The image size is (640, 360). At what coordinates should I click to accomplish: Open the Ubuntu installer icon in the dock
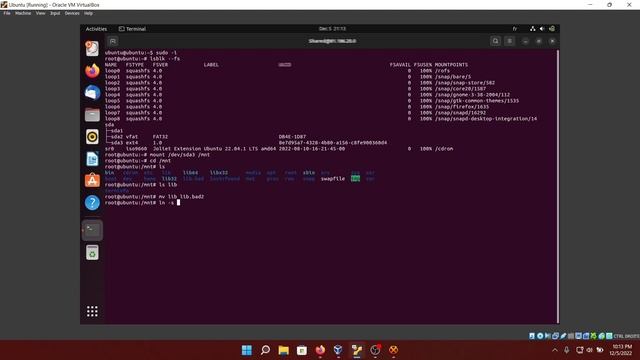[92, 49]
